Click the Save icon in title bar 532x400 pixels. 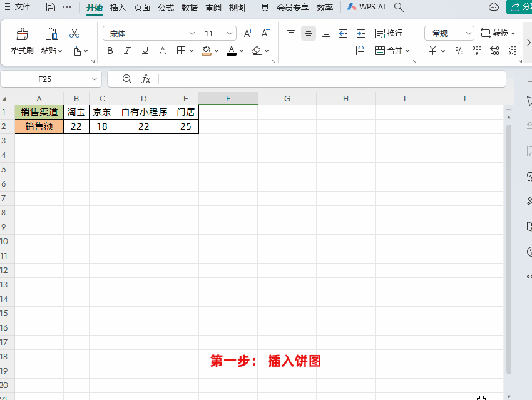[x=51, y=7]
